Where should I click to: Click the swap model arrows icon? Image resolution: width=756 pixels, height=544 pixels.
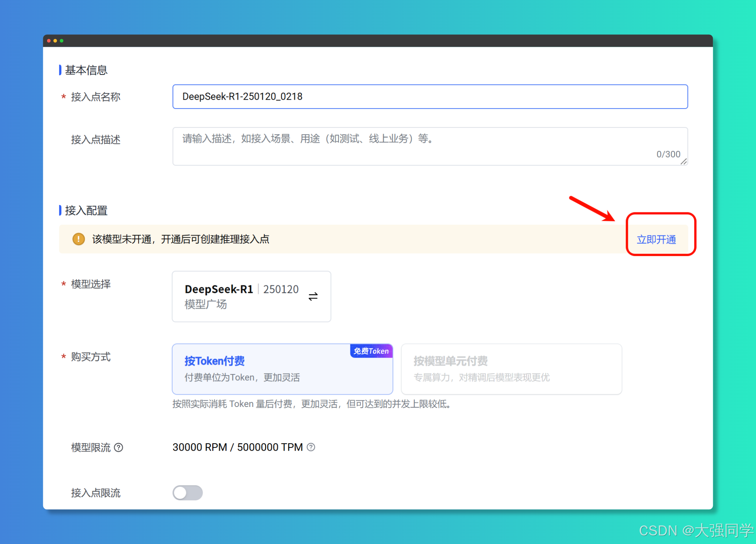[x=313, y=296]
